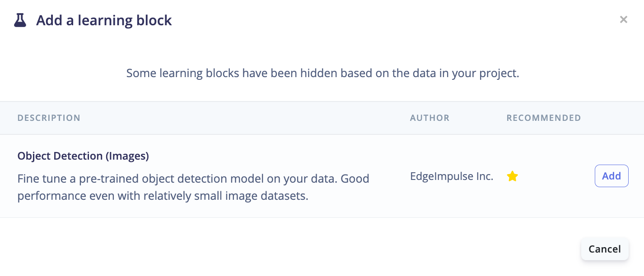Click the hidden learning blocks notice text

(322, 73)
